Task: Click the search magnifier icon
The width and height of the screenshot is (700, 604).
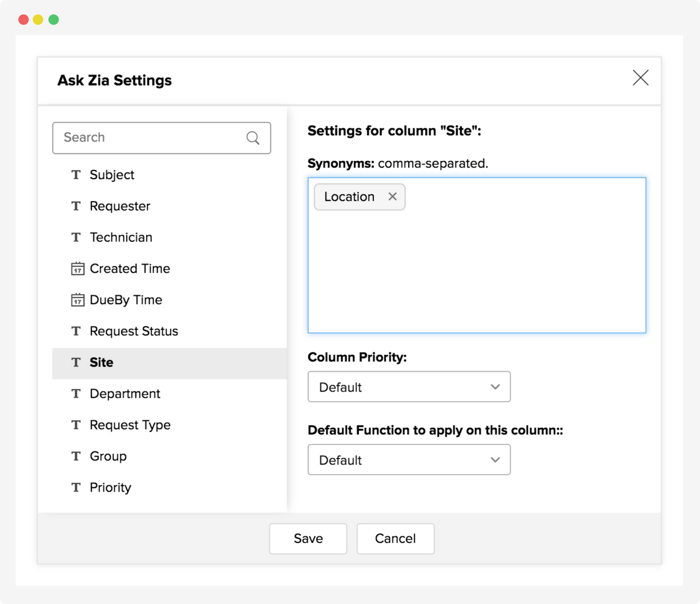Action: pyautogui.click(x=253, y=138)
